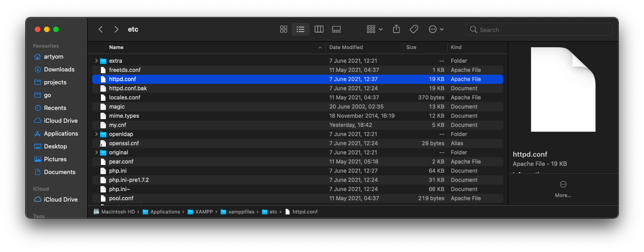644x252 pixels.
Task: Click the More button in preview pane
Action: [563, 188]
